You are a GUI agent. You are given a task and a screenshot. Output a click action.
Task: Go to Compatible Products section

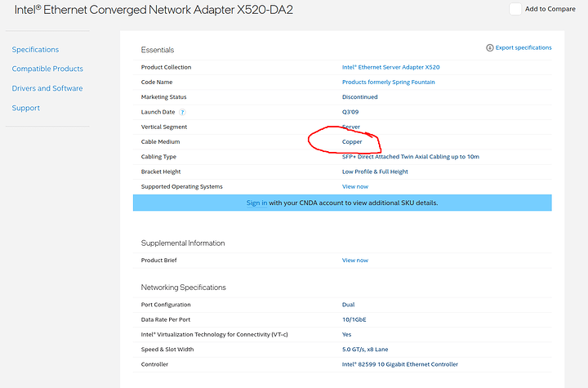(47, 69)
